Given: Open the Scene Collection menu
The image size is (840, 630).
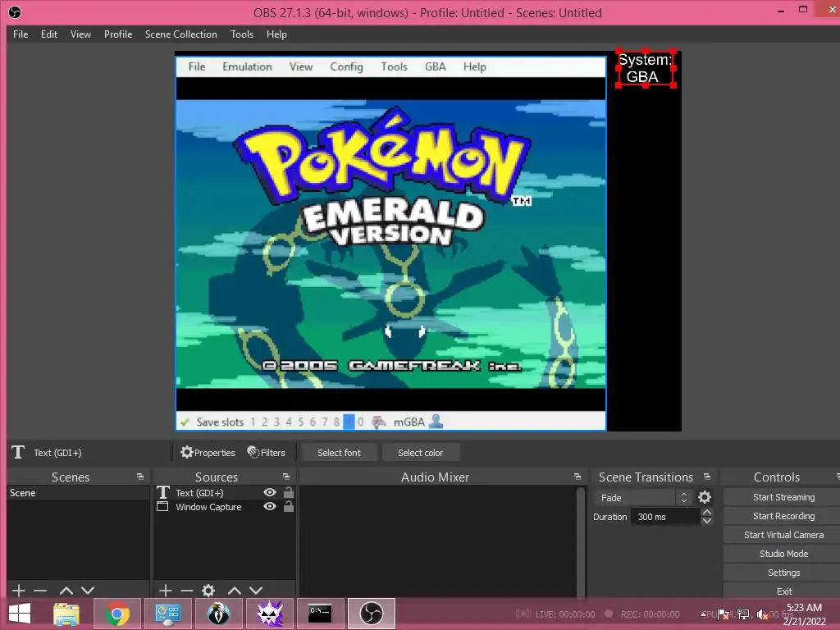Looking at the screenshot, I should pyautogui.click(x=181, y=34).
